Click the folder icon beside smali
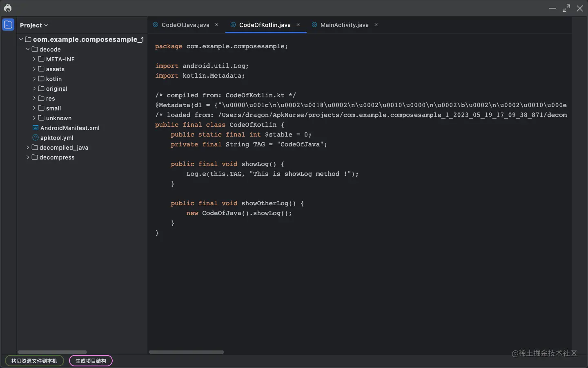Viewport: 588px width, 368px height. click(x=41, y=108)
